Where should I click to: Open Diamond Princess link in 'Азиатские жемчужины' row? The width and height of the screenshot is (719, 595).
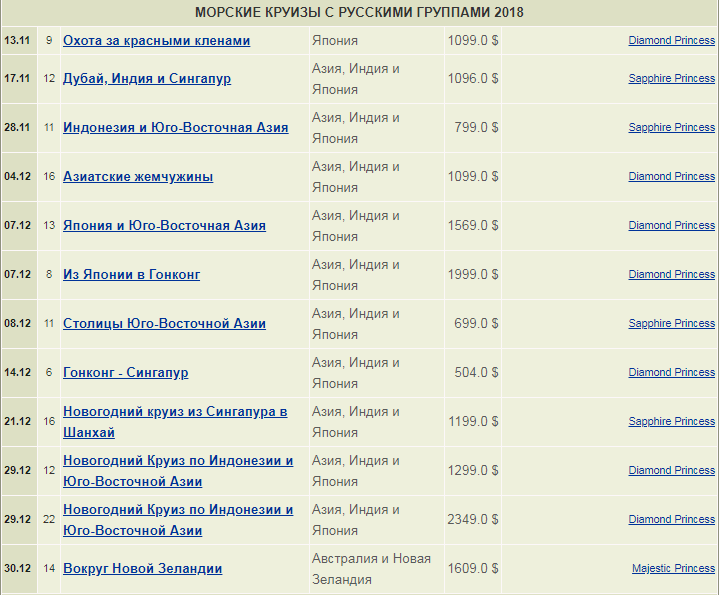[671, 177]
